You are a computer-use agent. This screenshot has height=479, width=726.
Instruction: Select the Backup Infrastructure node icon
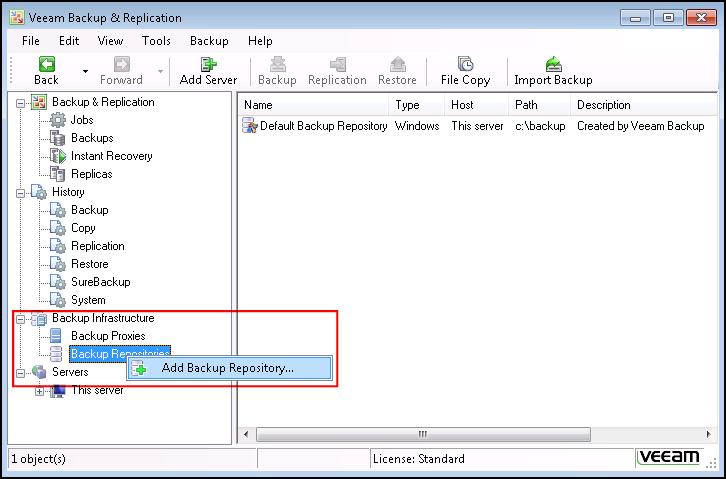point(39,318)
